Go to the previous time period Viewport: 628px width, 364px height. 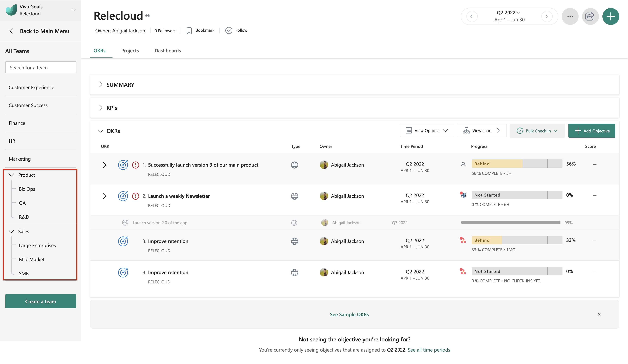(x=472, y=16)
